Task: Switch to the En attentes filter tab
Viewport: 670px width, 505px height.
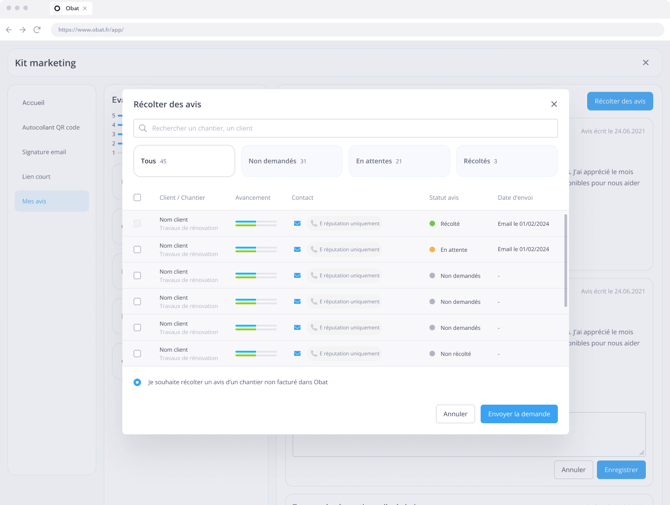Action: coord(399,161)
